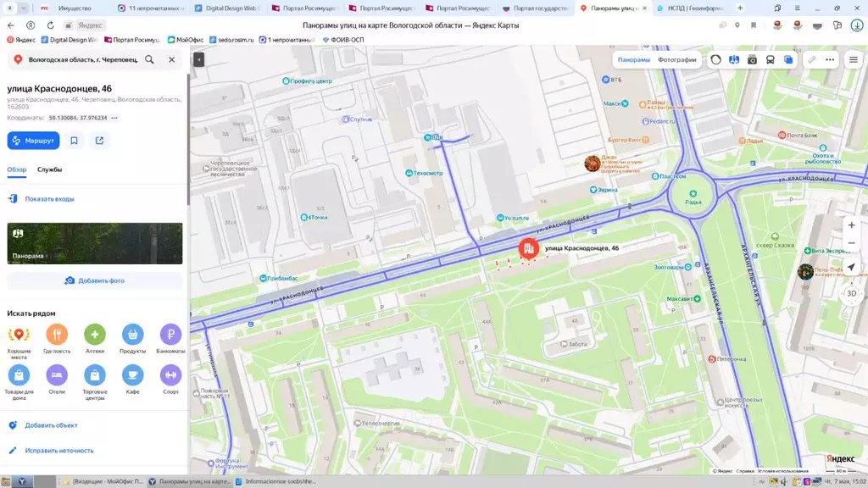The width and height of the screenshot is (868, 488).
Task: Reload the page with refresh icon
Action: 50,25
